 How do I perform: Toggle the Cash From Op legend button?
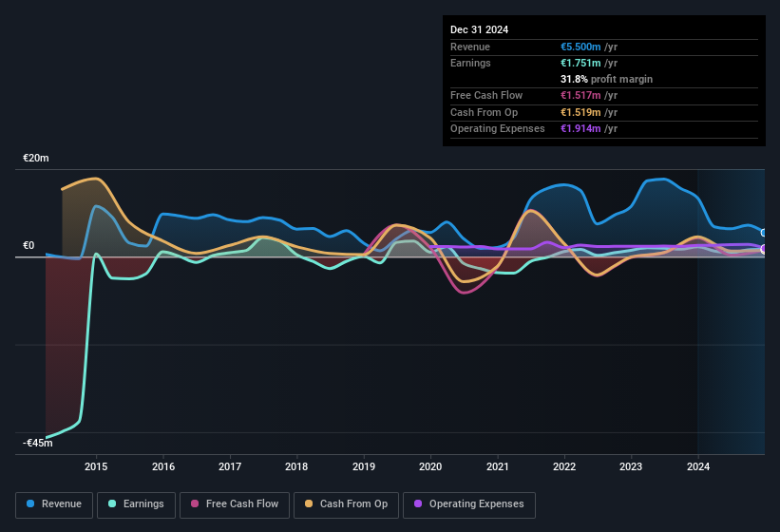point(346,504)
